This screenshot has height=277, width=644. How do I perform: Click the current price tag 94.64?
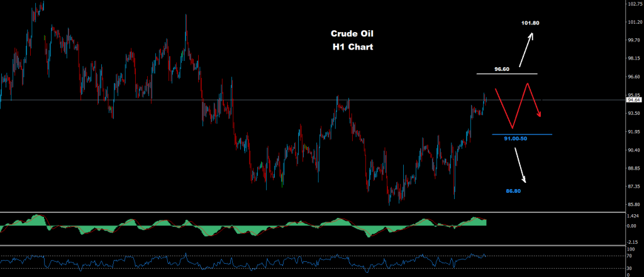[x=633, y=100]
